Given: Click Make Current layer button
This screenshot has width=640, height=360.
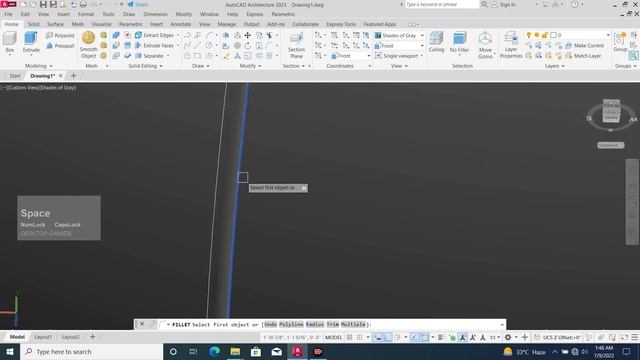Looking at the screenshot, I should [584, 45].
